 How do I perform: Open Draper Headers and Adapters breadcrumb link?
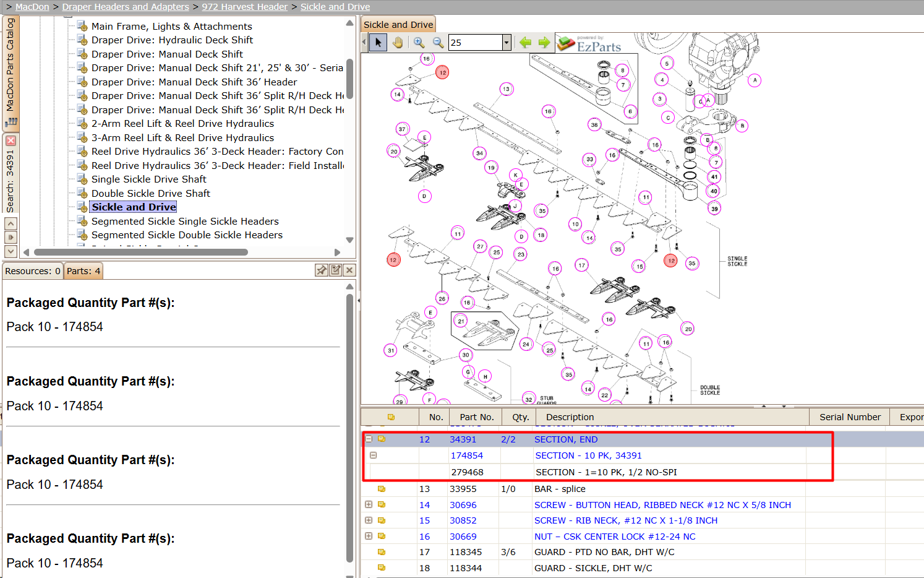tap(126, 7)
